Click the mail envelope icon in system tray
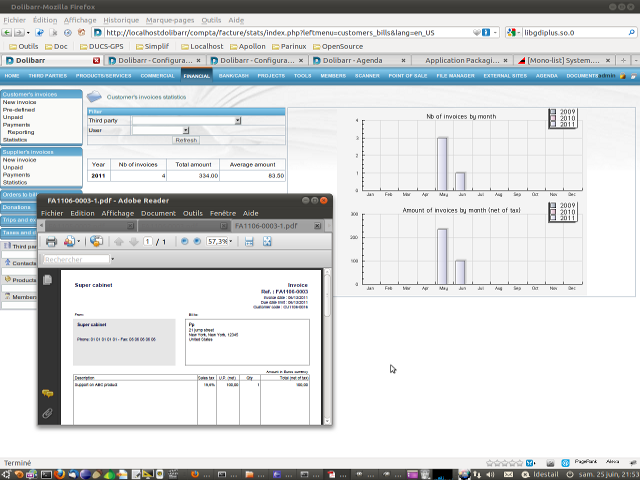 [x=508, y=474]
